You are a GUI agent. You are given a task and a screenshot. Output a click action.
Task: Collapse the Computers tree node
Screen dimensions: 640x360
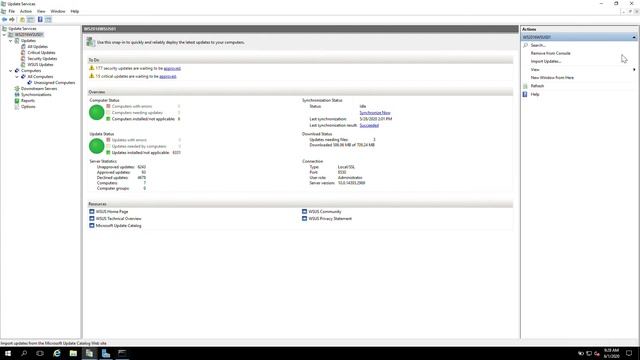pos(11,71)
